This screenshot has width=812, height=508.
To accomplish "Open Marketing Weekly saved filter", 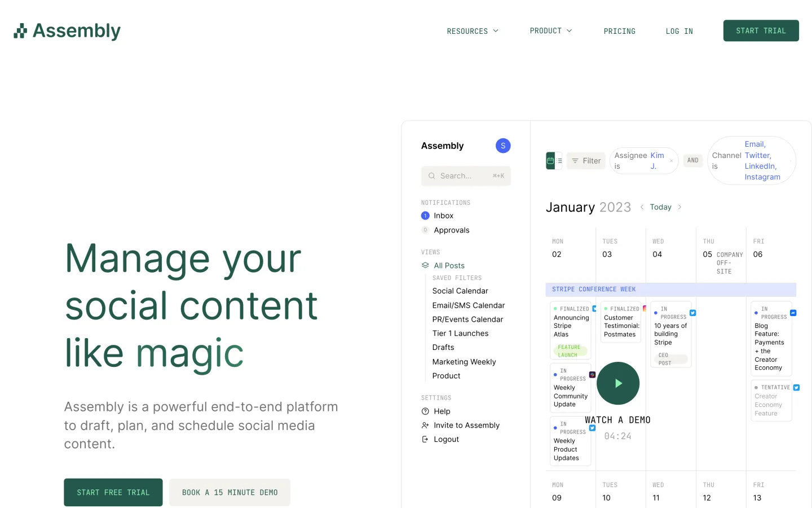I will tap(464, 362).
